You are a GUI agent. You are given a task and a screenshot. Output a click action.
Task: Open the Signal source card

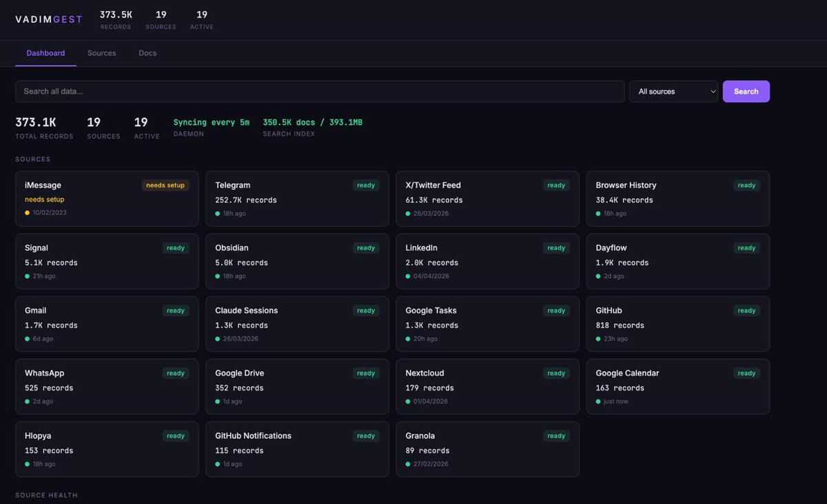[x=107, y=262]
